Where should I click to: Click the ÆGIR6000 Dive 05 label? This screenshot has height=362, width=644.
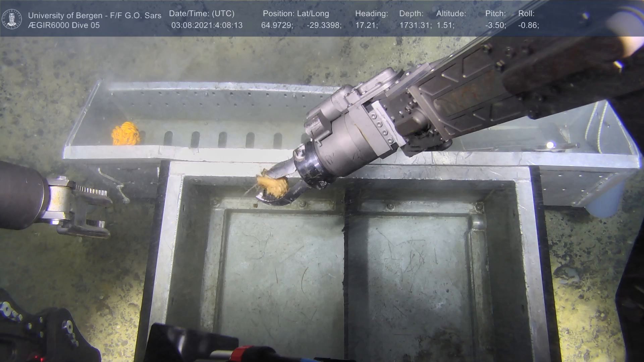64,25
